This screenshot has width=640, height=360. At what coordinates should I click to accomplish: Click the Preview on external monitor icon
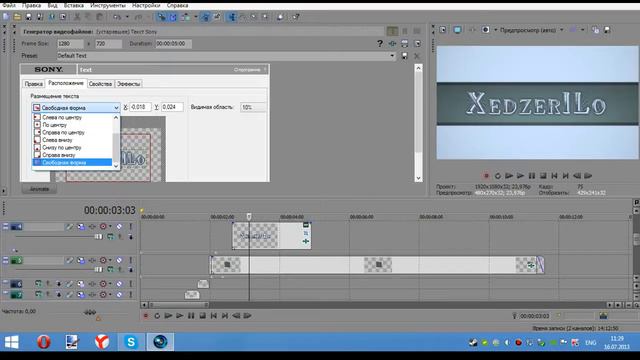click(x=458, y=30)
